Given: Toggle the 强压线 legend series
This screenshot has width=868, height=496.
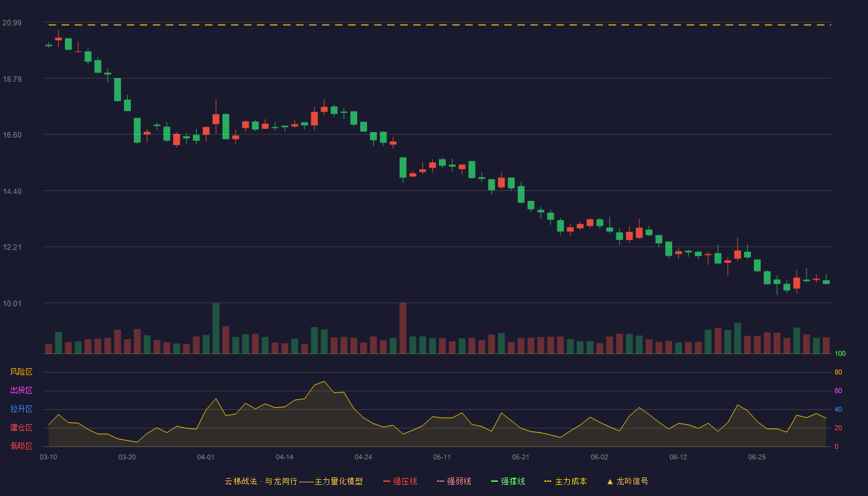Looking at the screenshot, I should (x=400, y=481).
